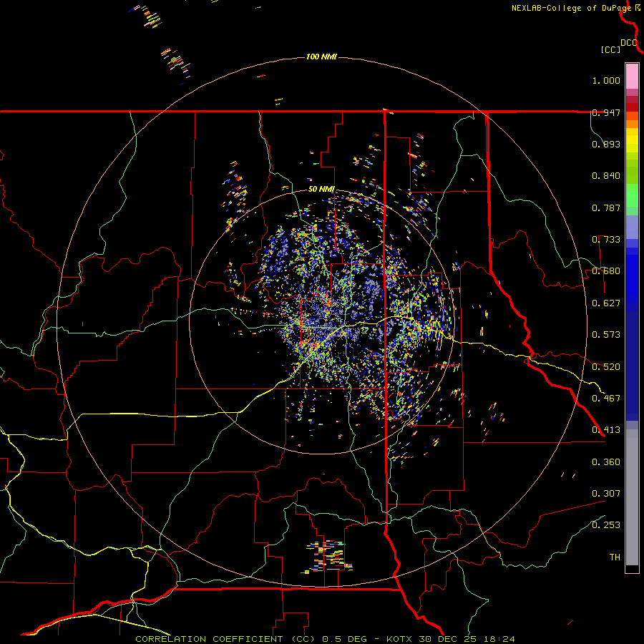
Task: Click the 18:24 timestamp
Action: click(499, 639)
